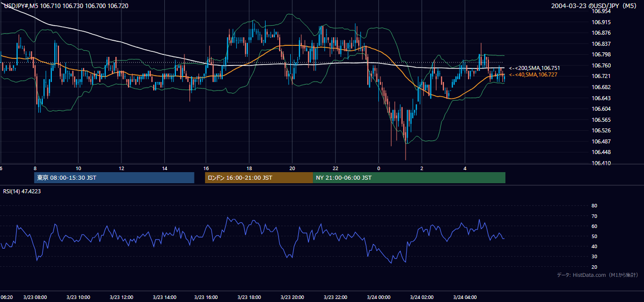
Task: Click hour label 16 above the session bars
Action: tap(206, 168)
